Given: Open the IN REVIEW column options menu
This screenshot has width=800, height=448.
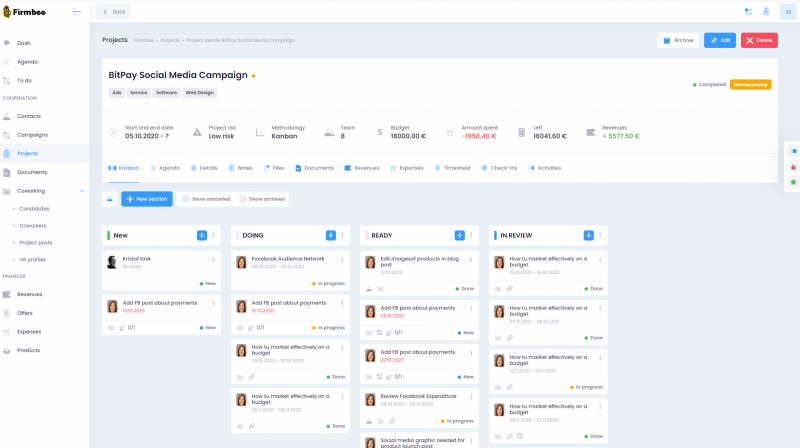Looking at the screenshot, I should point(601,235).
